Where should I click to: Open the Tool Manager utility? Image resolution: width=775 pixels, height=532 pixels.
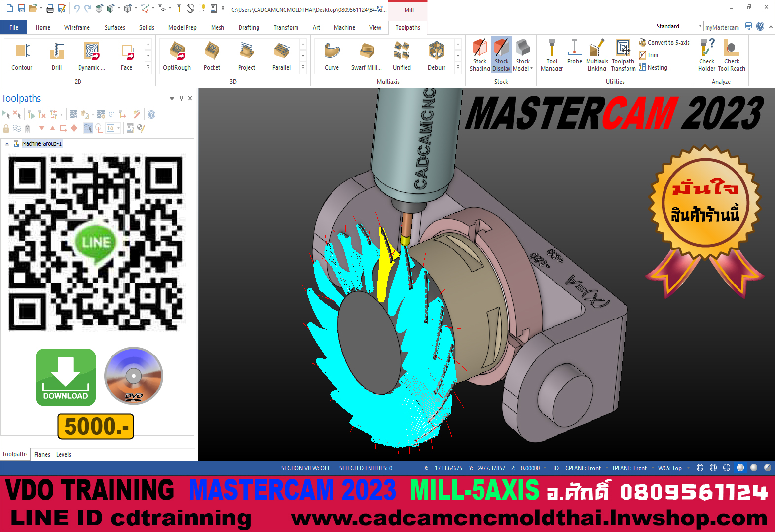tap(552, 55)
